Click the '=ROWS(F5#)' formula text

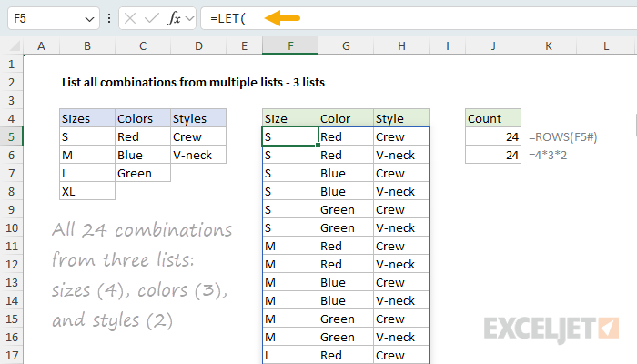point(562,137)
